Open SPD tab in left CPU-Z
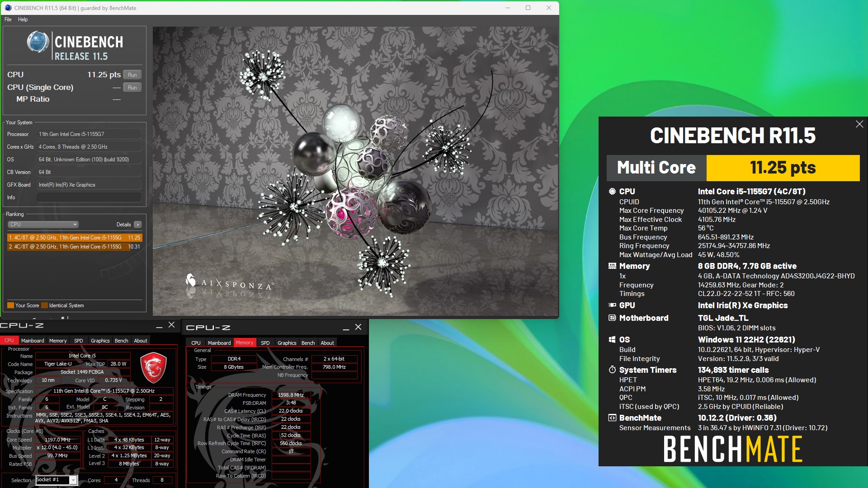 coord(79,341)
